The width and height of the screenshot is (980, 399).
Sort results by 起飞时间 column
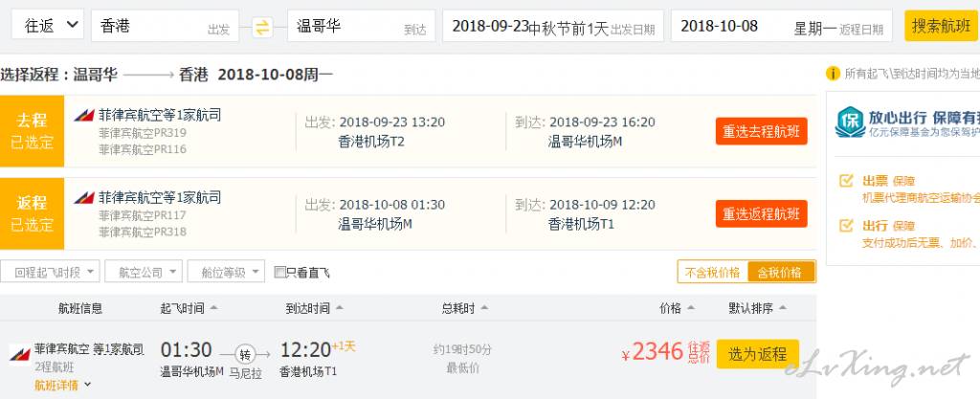tap(189, 308)
